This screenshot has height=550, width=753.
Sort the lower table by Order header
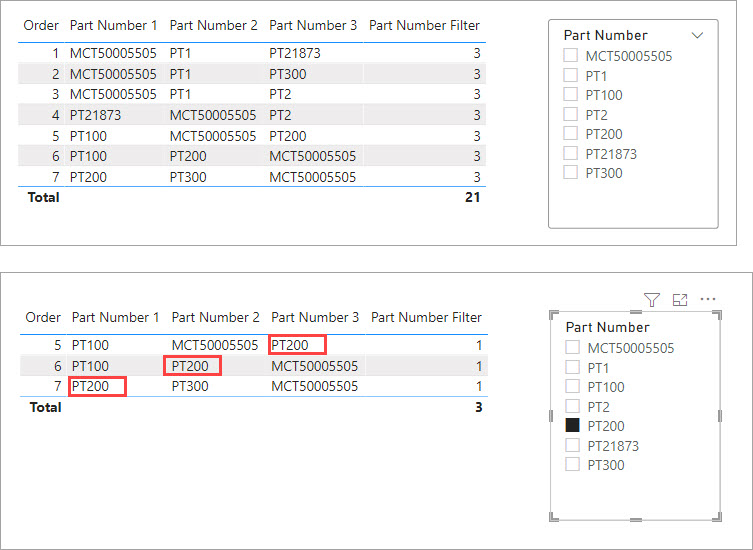43,318
